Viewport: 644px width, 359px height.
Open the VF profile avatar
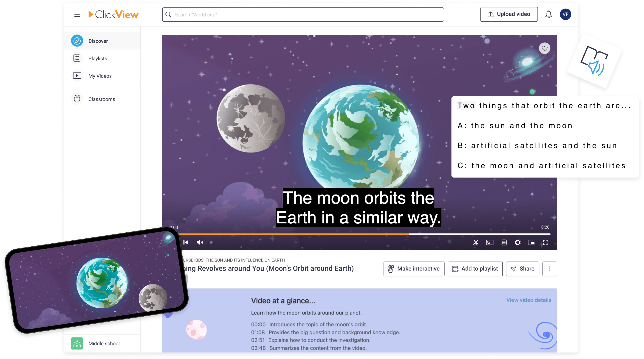click(x=565, y=14)
